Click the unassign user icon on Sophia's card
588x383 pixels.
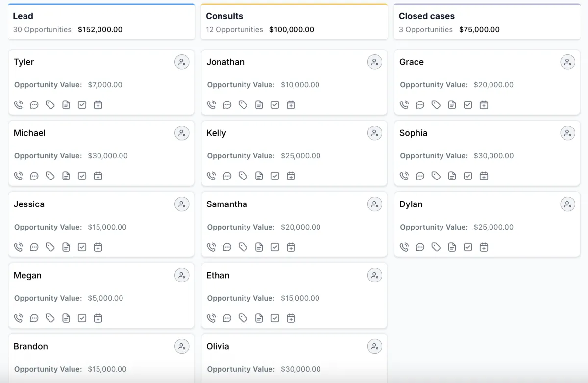click(x=567, y=133)
